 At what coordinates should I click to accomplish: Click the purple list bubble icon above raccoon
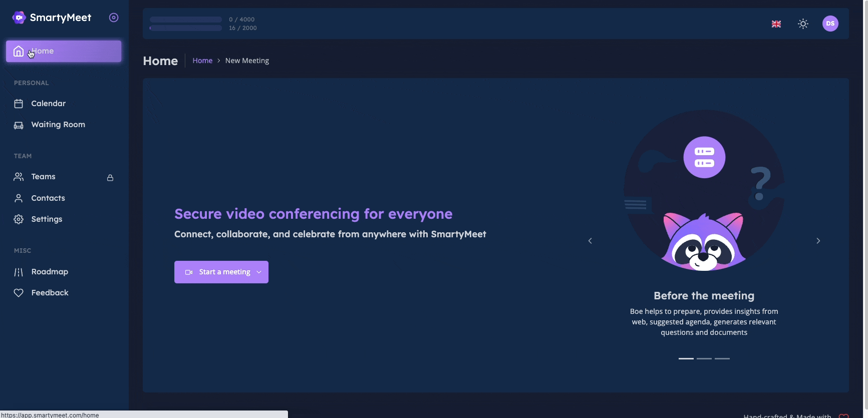pos(704,157)
